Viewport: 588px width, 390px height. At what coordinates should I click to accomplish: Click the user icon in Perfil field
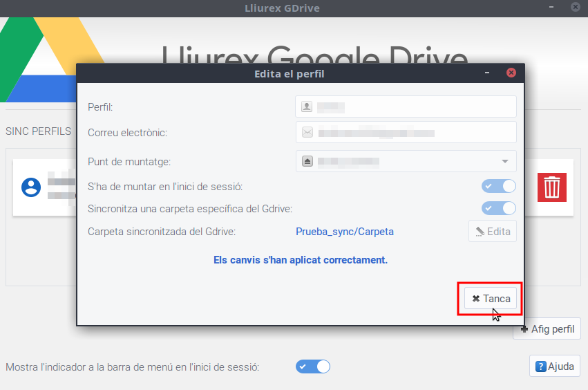[x=307, y=107]
